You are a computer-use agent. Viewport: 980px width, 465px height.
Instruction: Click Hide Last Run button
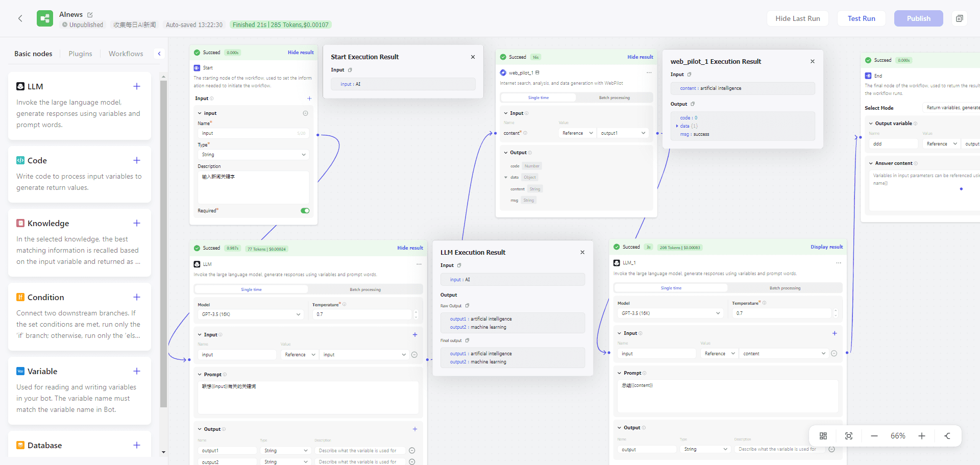tap(798, 18)
